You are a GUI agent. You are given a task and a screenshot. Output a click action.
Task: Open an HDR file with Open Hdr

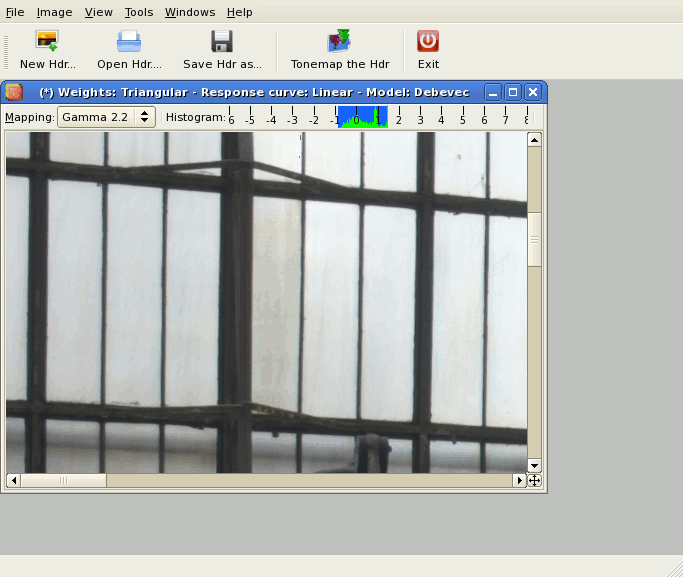129,42
